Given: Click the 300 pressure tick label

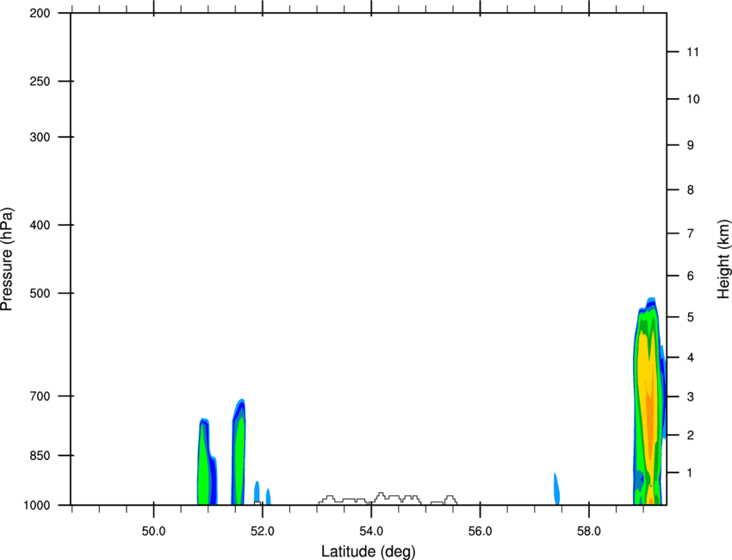Looking at the screenshot, I should pos(40,137).
